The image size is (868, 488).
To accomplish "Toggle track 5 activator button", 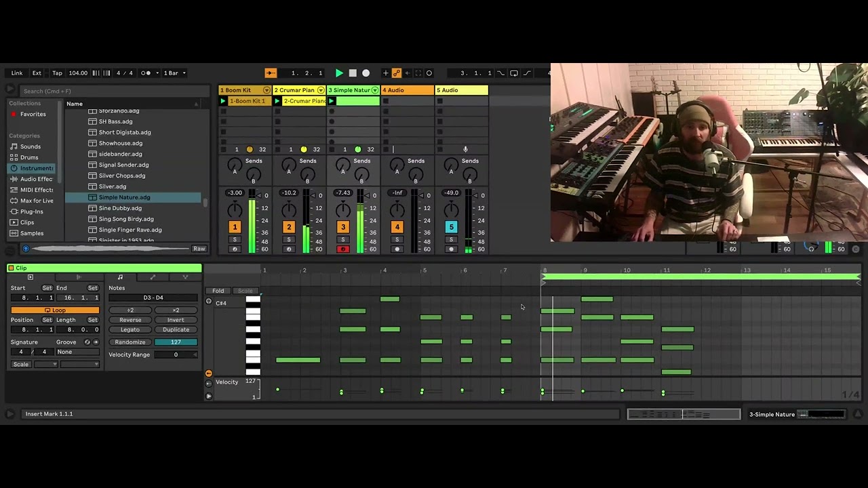I will (452, 227).
